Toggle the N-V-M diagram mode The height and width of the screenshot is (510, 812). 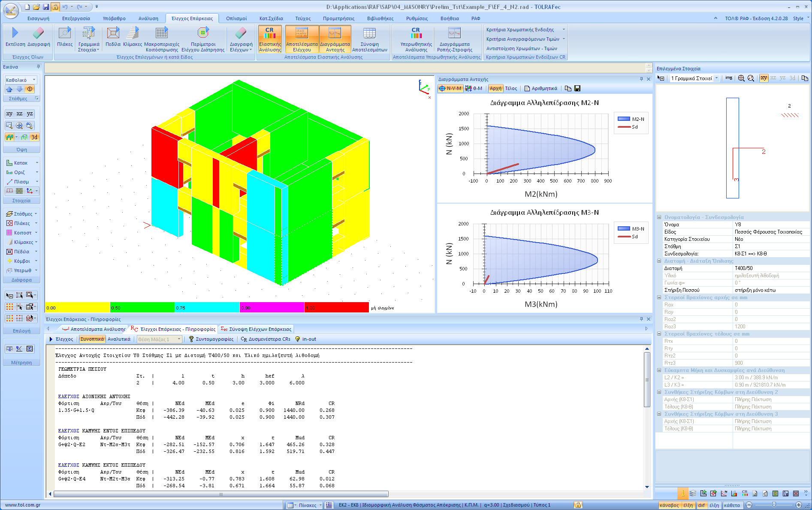[x=450, y=88]
